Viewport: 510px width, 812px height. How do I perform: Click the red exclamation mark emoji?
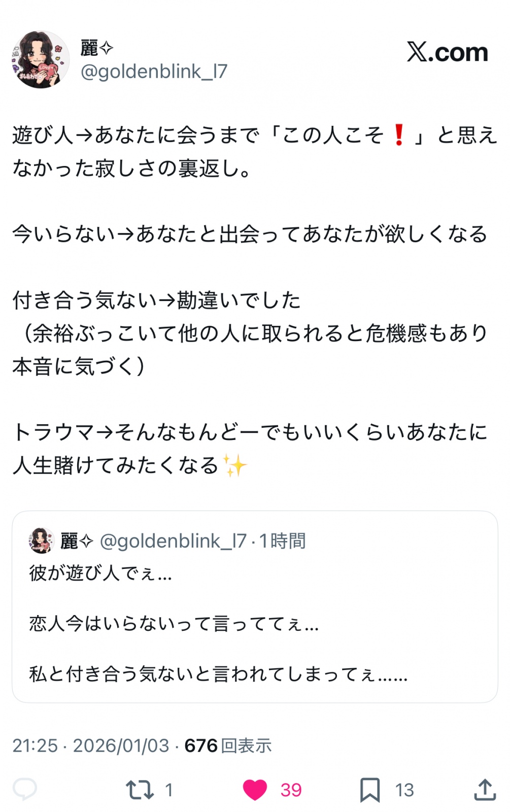[x=399, y=135]
